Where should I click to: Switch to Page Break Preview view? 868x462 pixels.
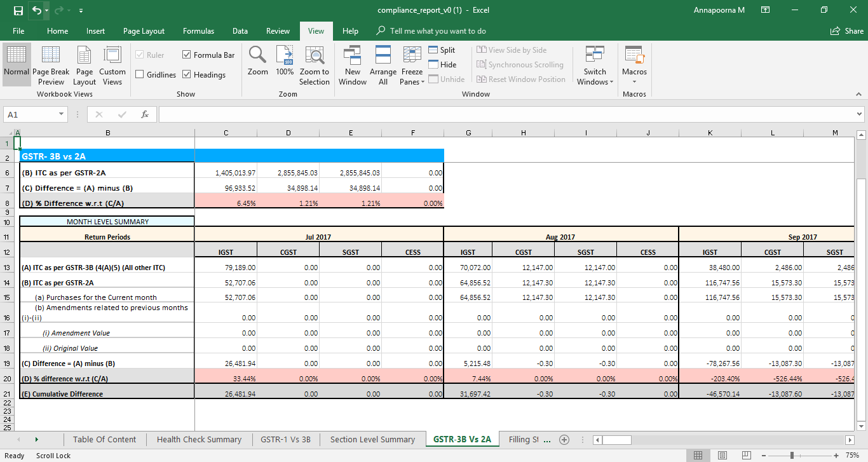point(50,64)
